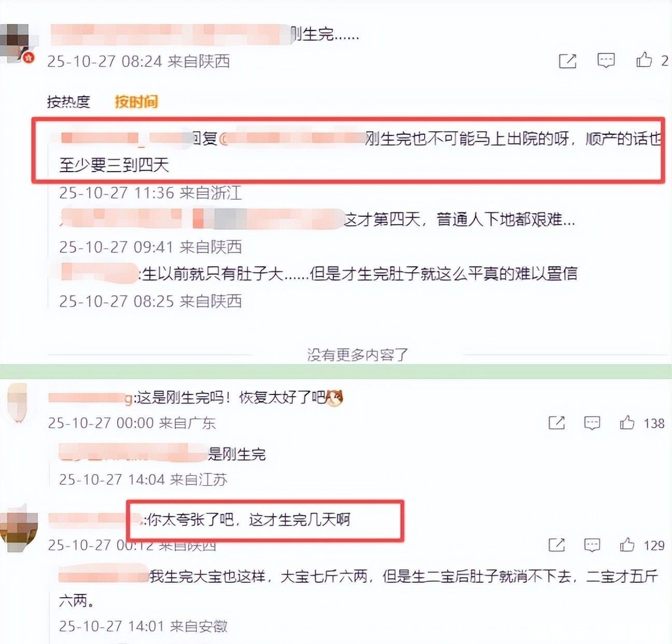Reply to comment with 138 likes
Image resolution: width=672 pixels, height=644 pixels.
[x=592, y=423]
